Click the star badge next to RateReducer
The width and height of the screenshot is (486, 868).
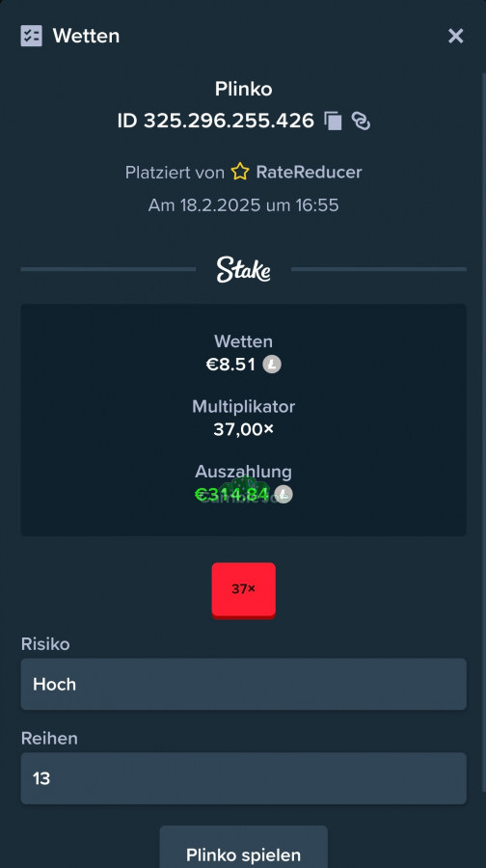point(240,172)
